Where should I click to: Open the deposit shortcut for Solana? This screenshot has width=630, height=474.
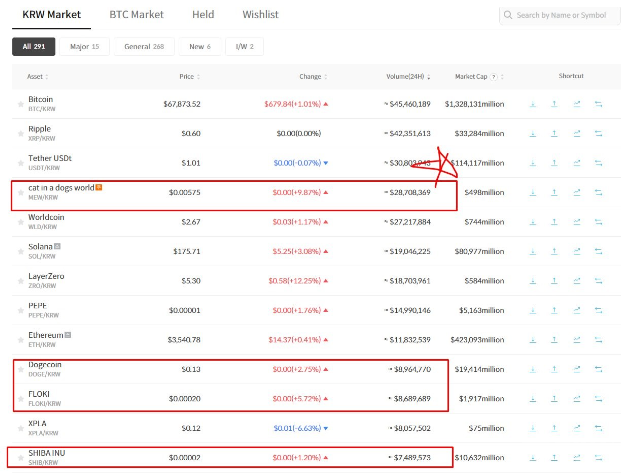pyautogui.click(x=532, y=251)
